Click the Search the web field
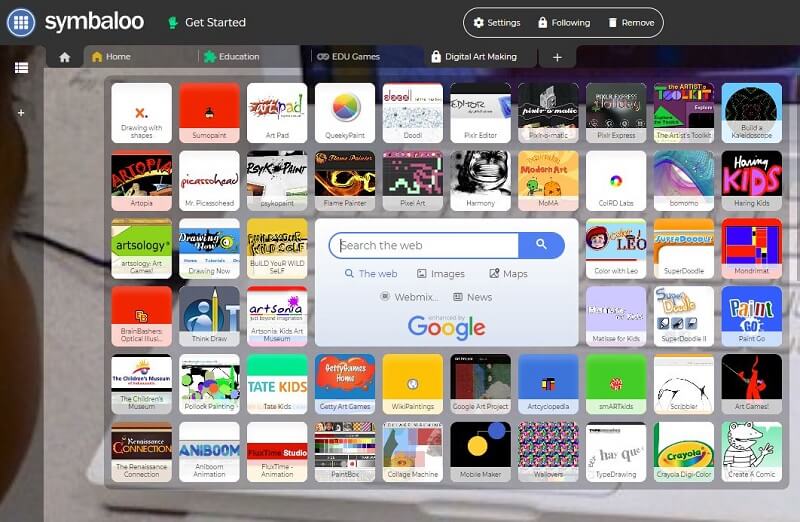 424,245
